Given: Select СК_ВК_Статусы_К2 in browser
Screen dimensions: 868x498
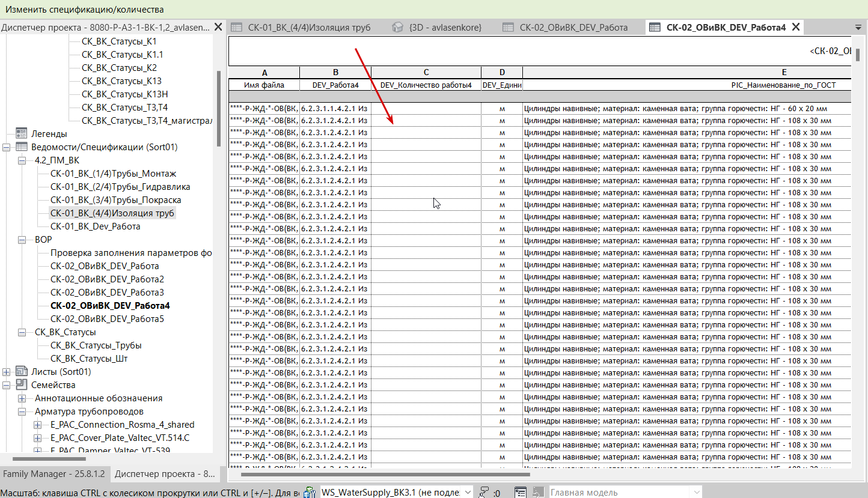Looking at the screenshot, I should pyautogui.click(x=119, y=68).
